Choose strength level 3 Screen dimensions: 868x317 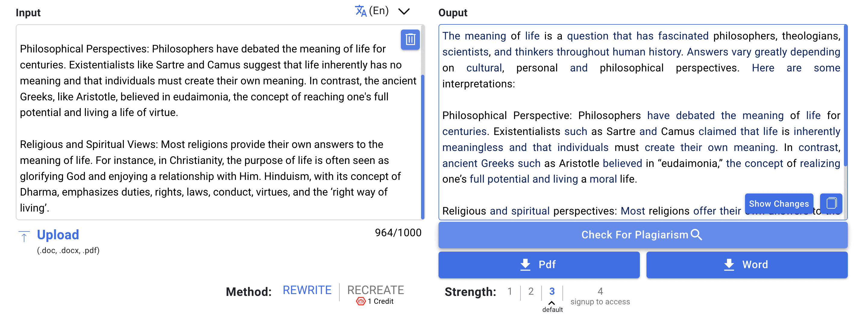552,291
